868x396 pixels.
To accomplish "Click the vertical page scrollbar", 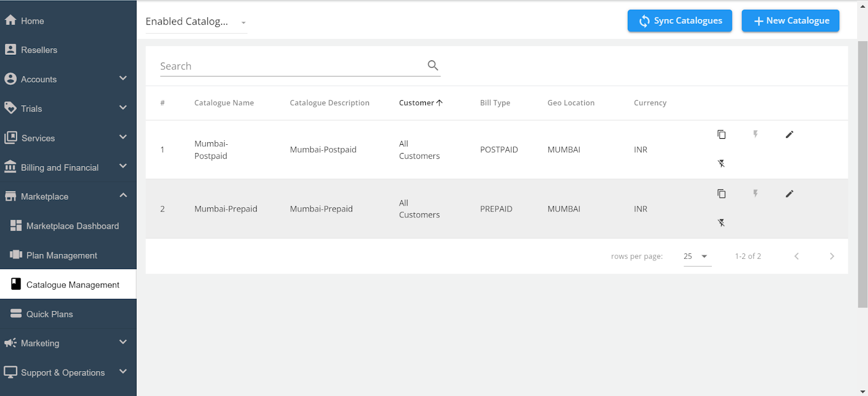I will [x=862, y=174].
